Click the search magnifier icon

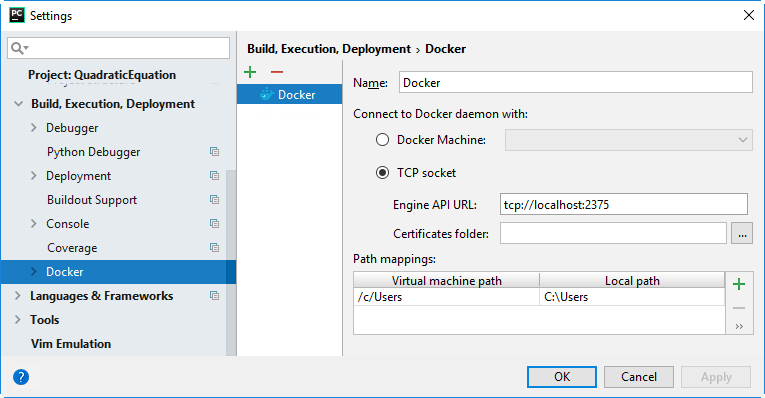(19, 48)
